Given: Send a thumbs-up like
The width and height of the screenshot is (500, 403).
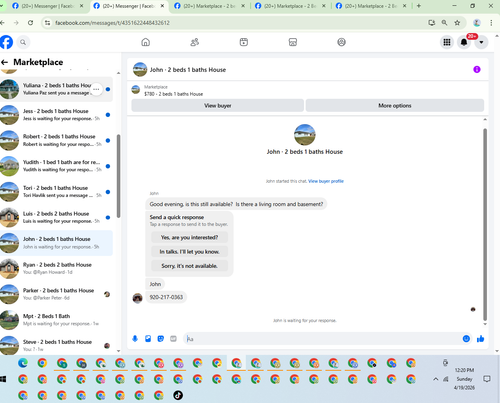Looking at the screenshot, I should pyautogui.click(x=480, y=339).
